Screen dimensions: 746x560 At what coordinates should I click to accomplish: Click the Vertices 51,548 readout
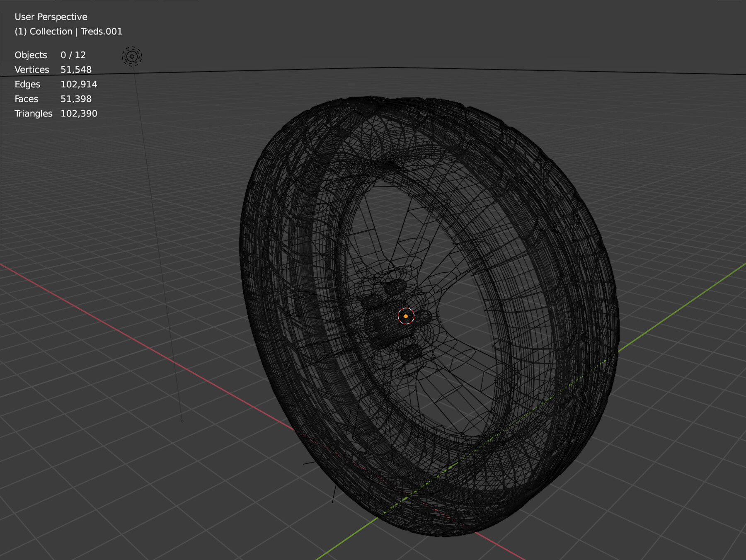pos(53,69)
